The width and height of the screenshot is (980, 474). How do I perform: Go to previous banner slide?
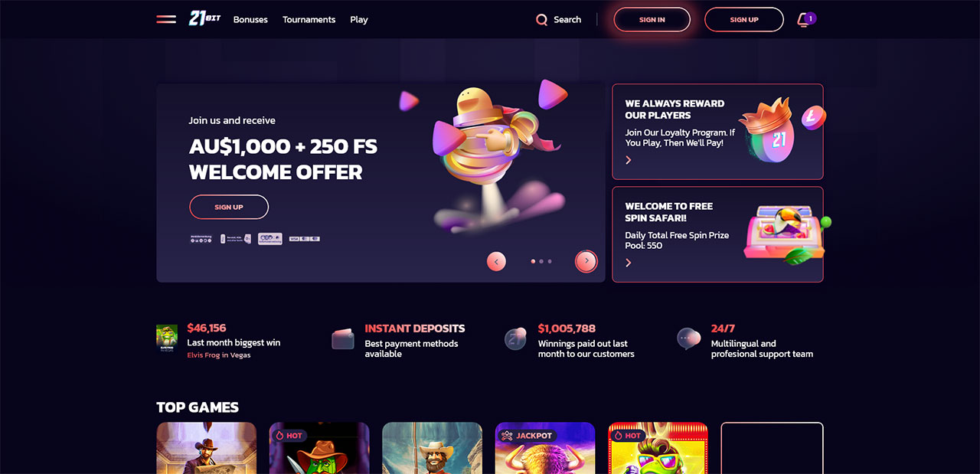(x=496, y=261)
